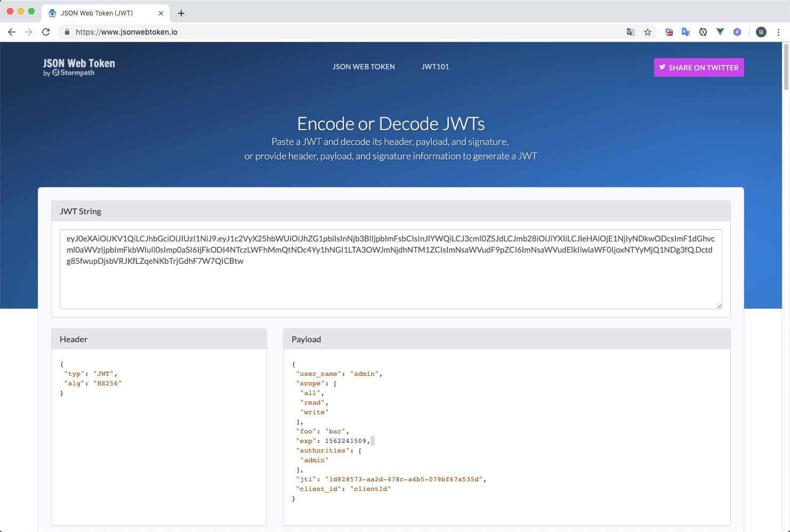The image size is (790, 532).
Task: Open the Vue devtools extension icon
Action: pos(720,32)
